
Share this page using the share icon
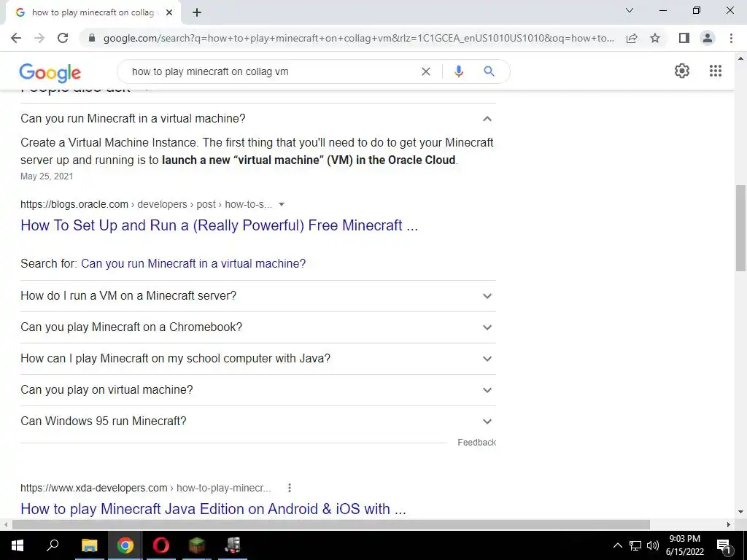[x=632, y=38]
